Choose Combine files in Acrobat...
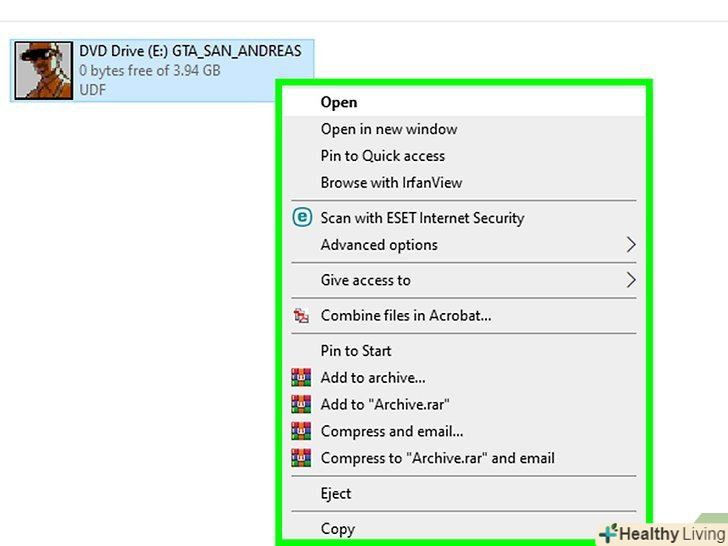Image resolution: width=728 pixels, height=546 pixels. (464, 316)
